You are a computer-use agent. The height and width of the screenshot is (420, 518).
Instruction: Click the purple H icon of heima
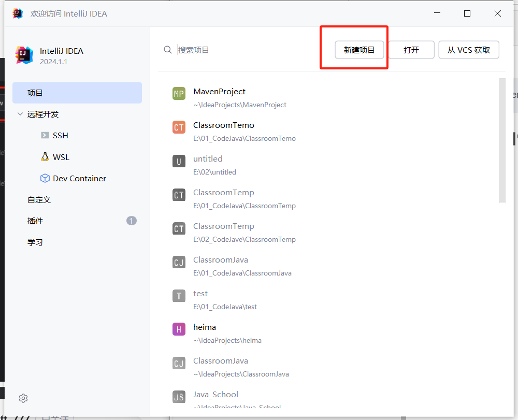pos(179,329)
